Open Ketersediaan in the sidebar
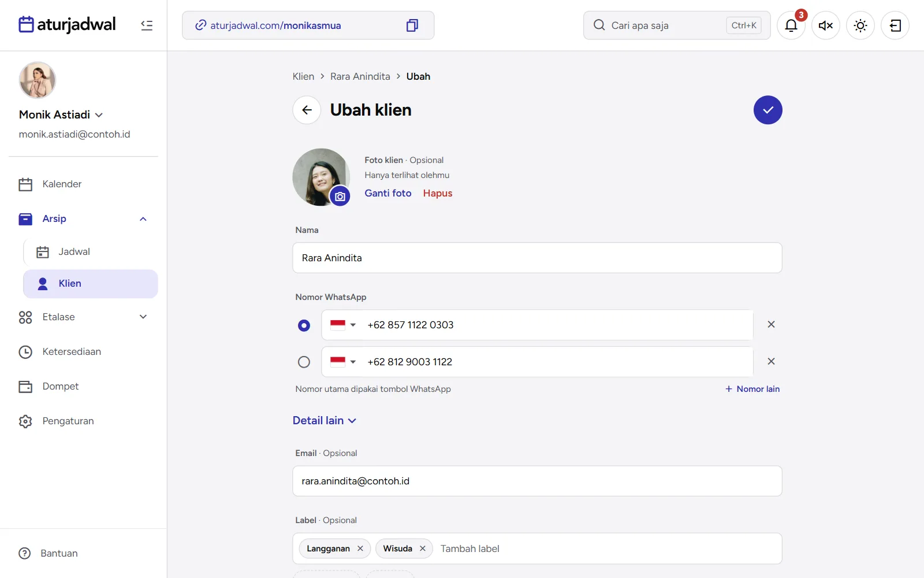924x578 pixels. (83, 352)
